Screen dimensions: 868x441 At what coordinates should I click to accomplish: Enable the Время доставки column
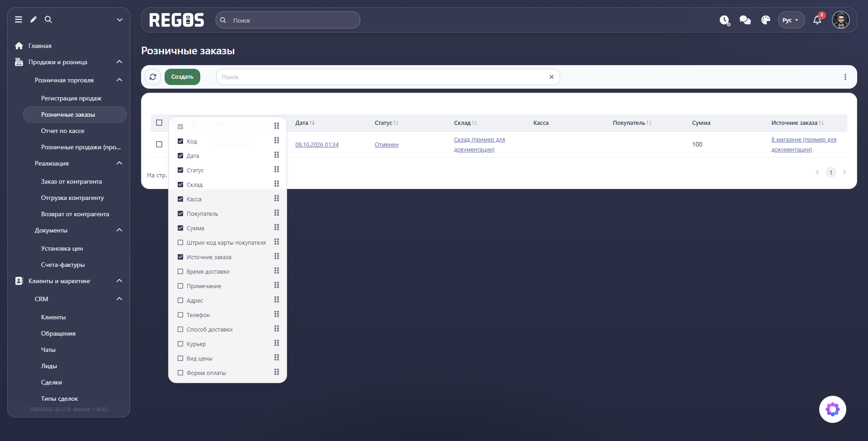180,271
